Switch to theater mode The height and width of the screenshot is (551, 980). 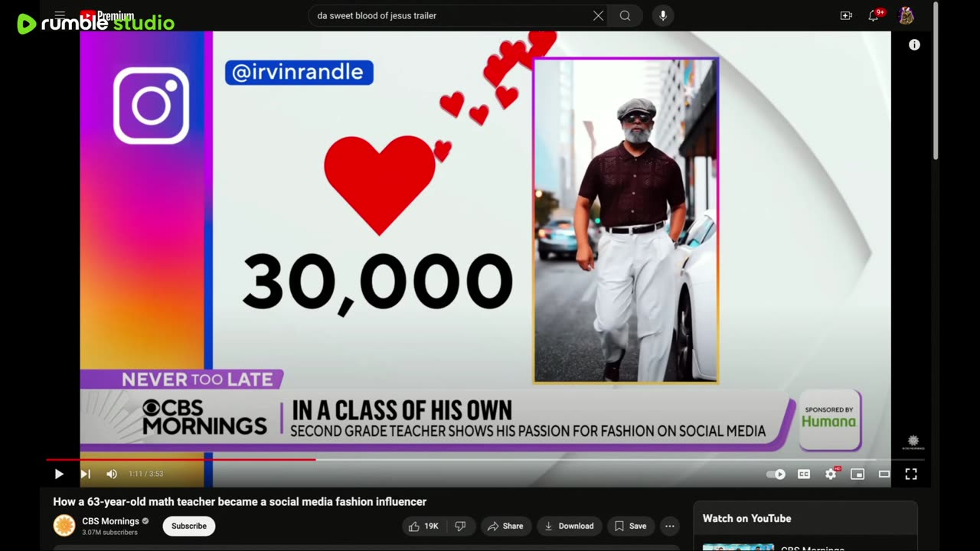click(x=884, y=474)
